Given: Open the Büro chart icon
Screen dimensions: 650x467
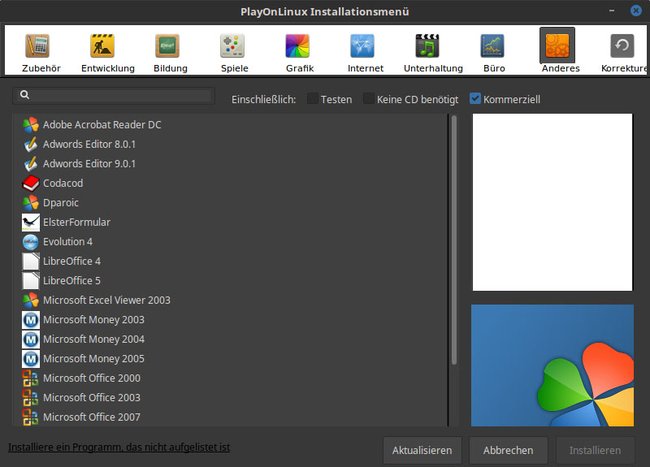Looking at the screenshot, I should [492, 46].
